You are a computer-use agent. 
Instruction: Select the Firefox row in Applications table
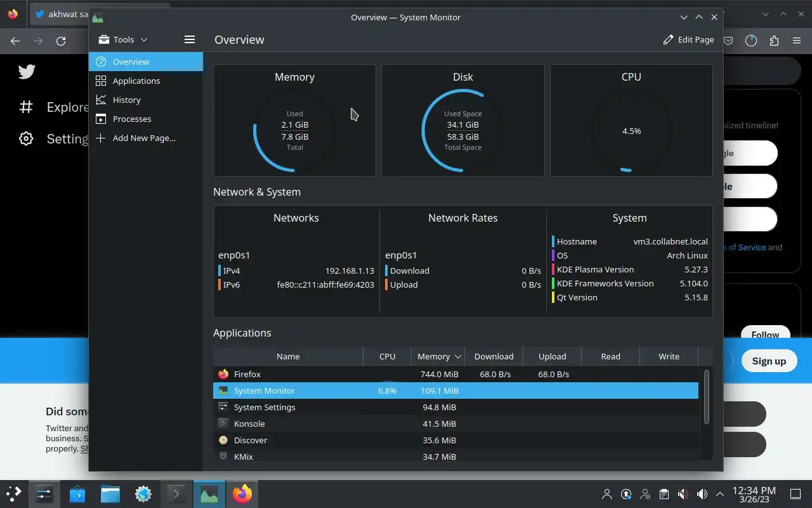455,374
